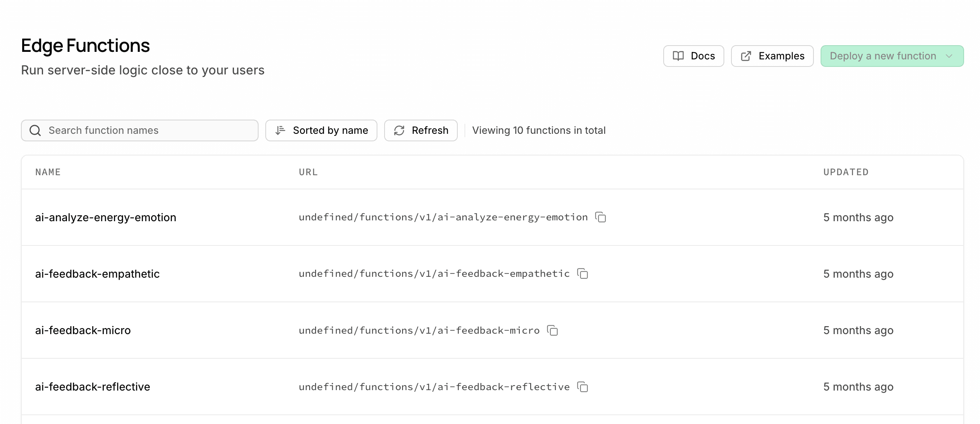Copy URL for ai-feedback-empathetic function
This screenshot has height=424, width=980.
click(x=582, y=273)
